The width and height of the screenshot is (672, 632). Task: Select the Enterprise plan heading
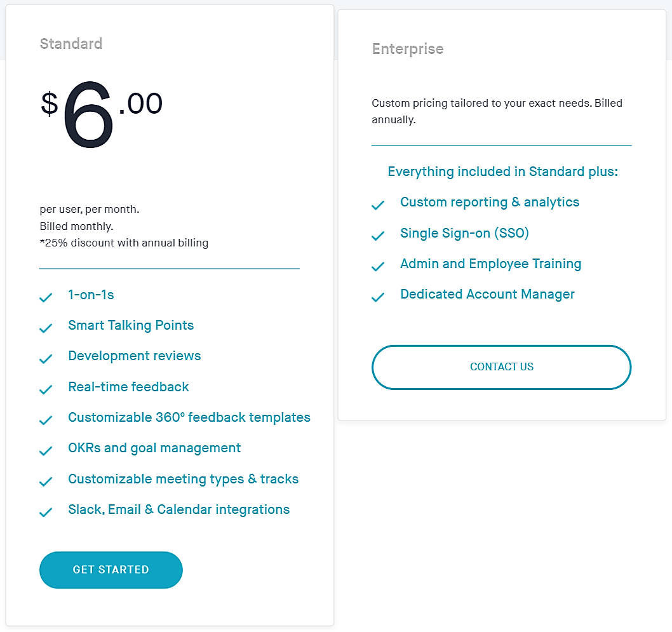[407, 48]
